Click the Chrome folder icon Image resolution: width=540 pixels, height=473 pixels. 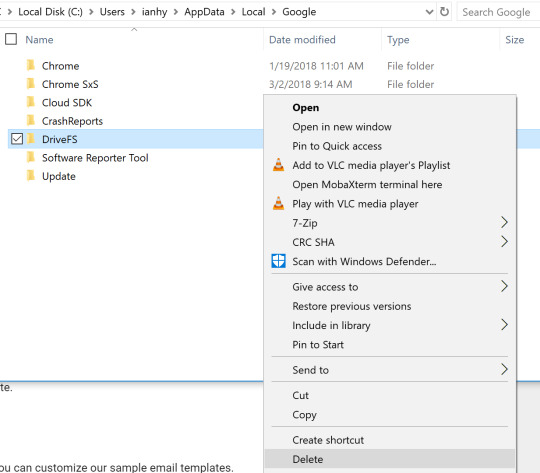tap(31, 65)
